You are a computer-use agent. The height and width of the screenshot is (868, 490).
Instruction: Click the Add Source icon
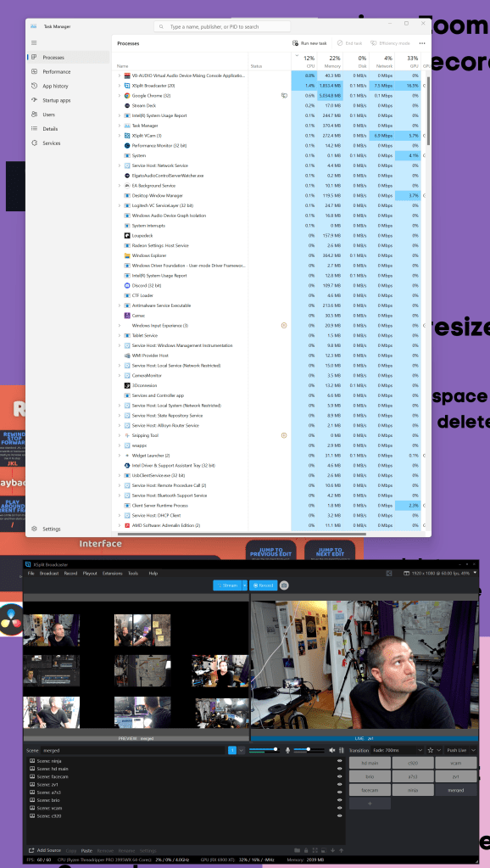(x=31, y=850)
